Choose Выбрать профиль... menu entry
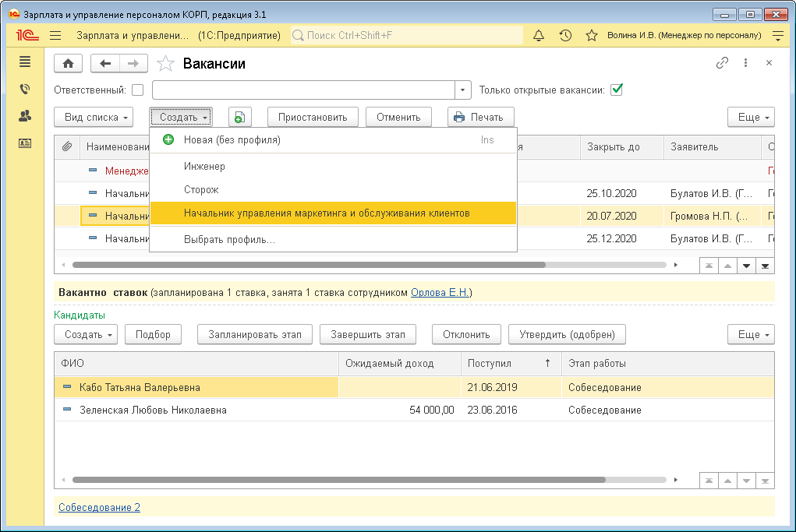This screenshot has width=796, height=532. (229, 240)
